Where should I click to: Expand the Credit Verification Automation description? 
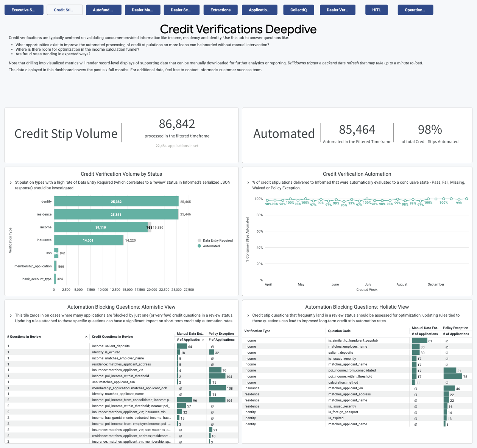pos(249,182)
